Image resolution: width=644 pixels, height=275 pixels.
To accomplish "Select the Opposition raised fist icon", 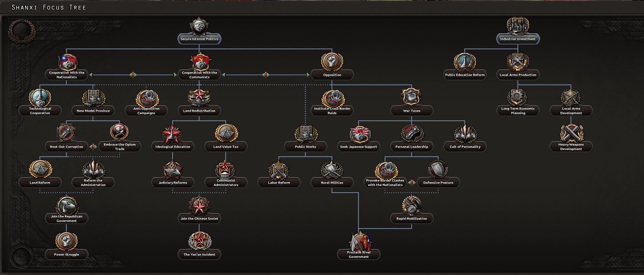I will tap(332, 62).
